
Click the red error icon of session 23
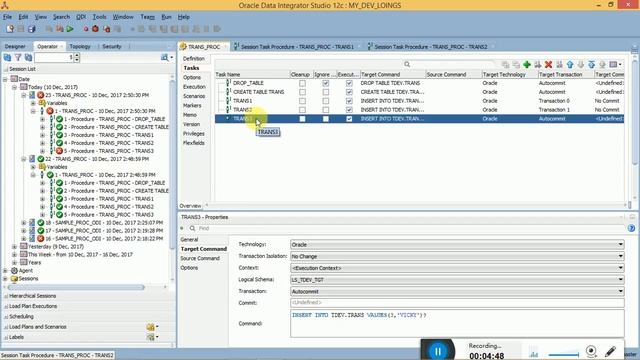pos(41,95)
